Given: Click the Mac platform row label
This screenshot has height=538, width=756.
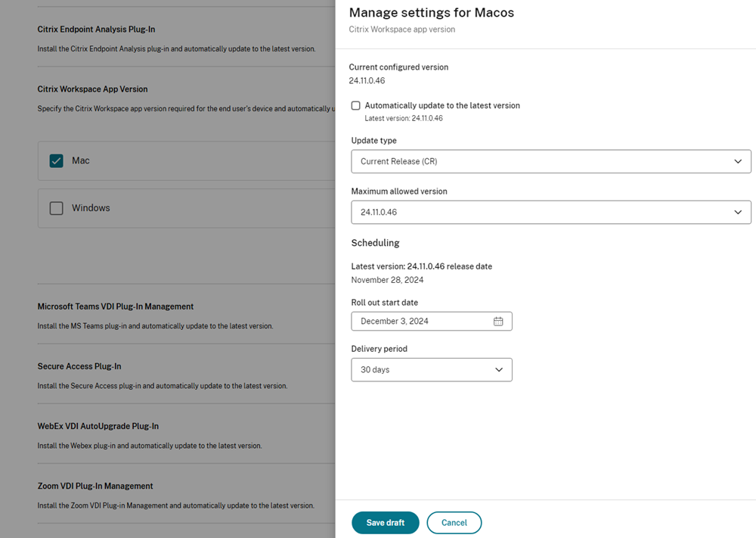Looking at the screenshot, I should [x=81, y=160].
